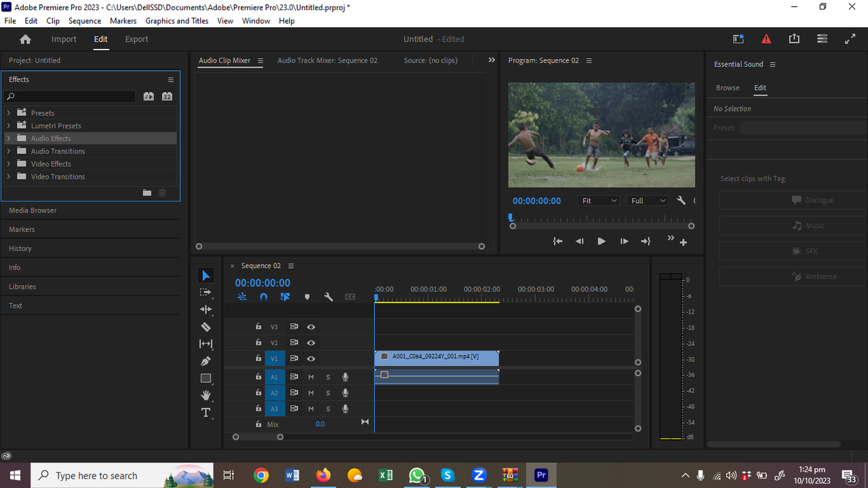Create new custom bin in Effects panel
868x488 pixels.
click(147, 193)
